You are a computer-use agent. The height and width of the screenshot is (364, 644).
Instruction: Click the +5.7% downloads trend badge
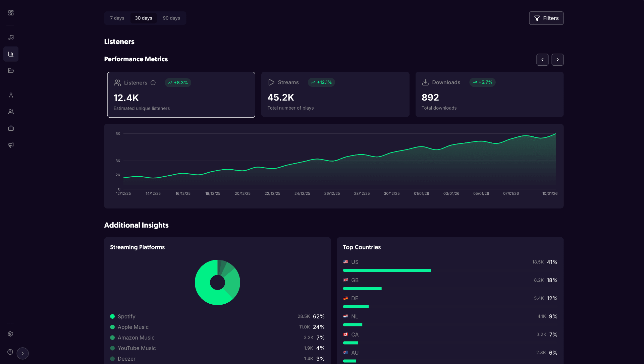tap(482, 82)
